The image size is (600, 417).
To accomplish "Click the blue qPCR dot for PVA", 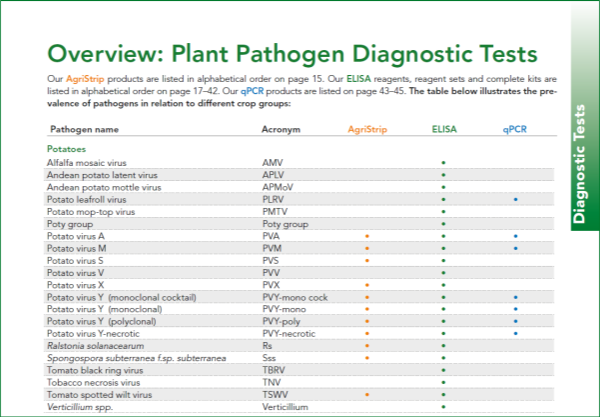I will coord(515,236).
